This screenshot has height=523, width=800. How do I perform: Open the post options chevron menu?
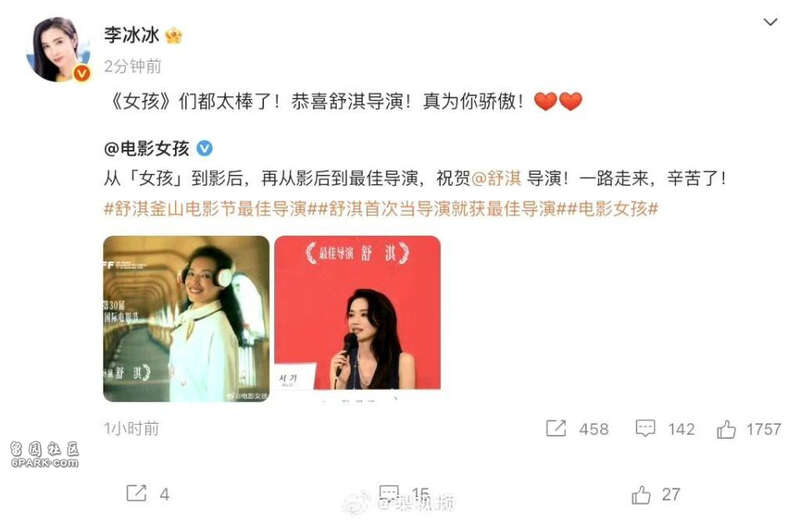pos(770,22)
